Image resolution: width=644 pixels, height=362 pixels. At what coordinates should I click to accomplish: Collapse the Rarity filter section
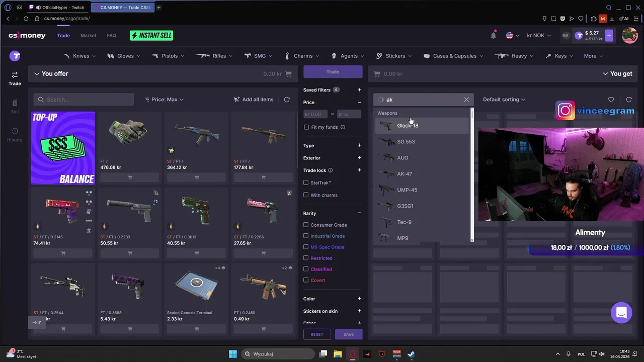point(359,213)
